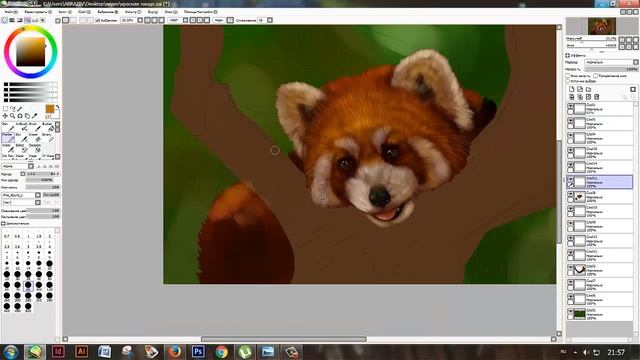Screen dimensions: 640x360
Task: Swap foreground and background colors arrow
Action: click(58, 107)
